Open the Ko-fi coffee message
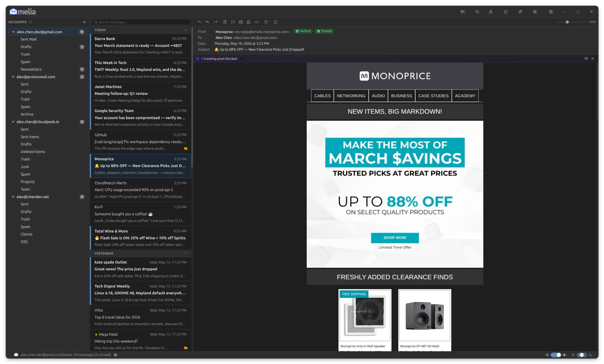The width and height of the screenshot is (604, 364). [x=141, y=214]
